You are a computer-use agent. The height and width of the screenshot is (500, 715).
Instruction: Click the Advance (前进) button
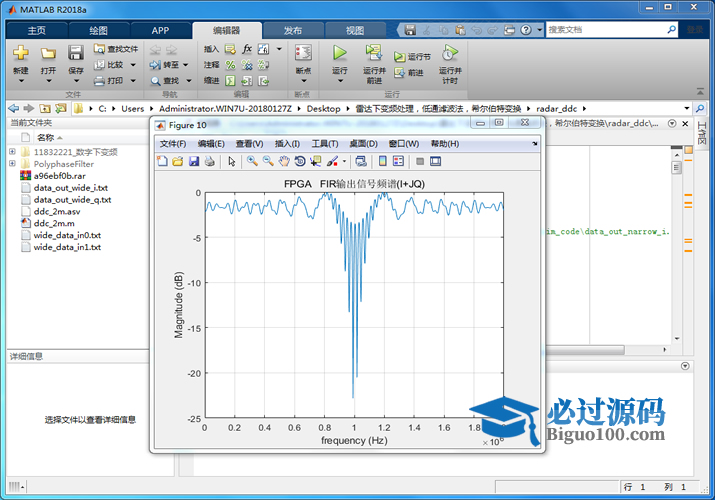point(409,72)
